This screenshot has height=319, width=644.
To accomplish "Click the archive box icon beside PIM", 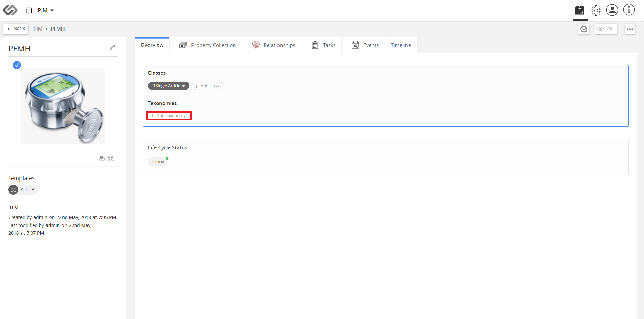I will click(29, 10).
